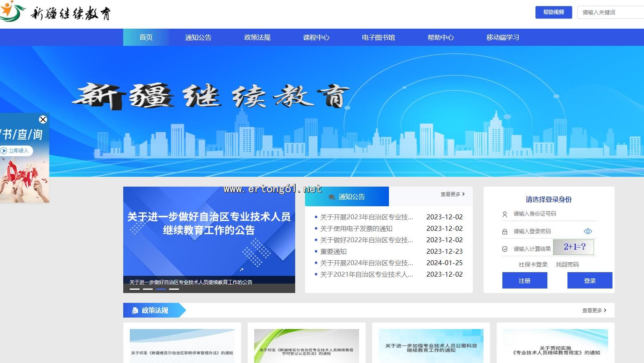Select the third carousel slide indicator
644x363 pixels.
[x=161, y=289]
